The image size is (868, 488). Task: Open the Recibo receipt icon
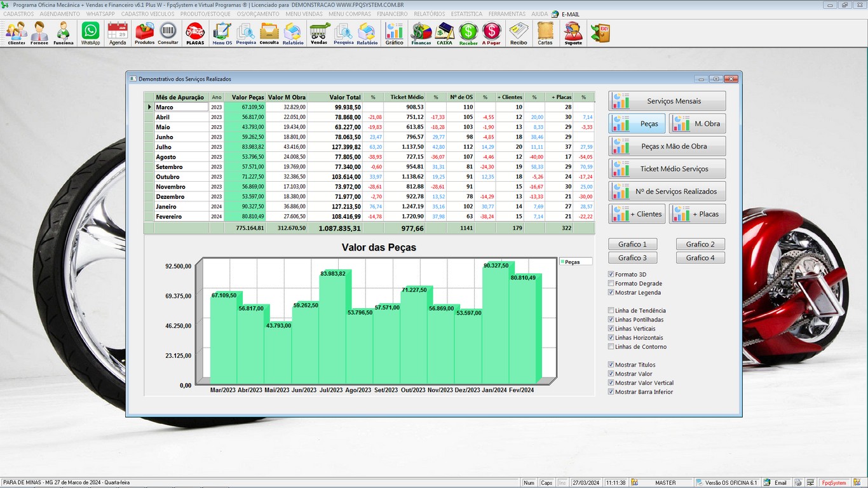coord(519,33)
